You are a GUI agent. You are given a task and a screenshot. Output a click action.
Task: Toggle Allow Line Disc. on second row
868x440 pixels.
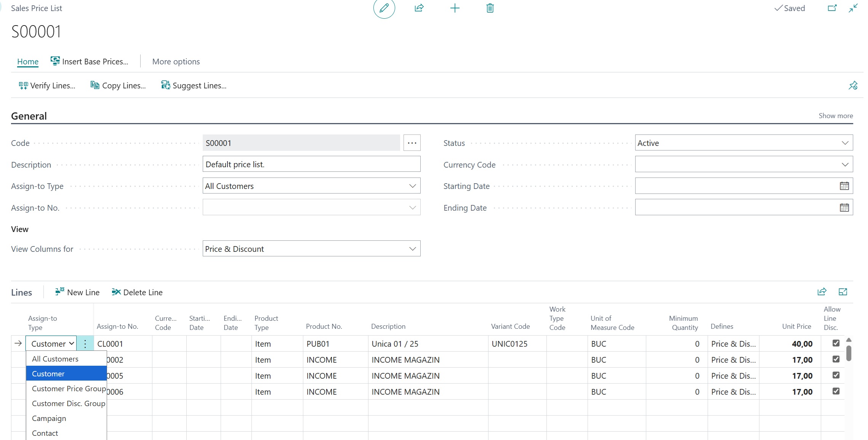[x=836, y=359]
